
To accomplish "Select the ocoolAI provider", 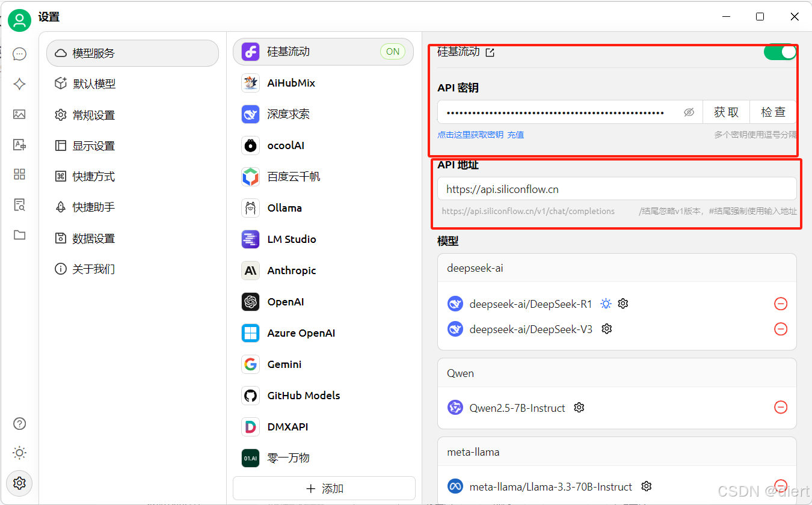I will pos(324,145).
